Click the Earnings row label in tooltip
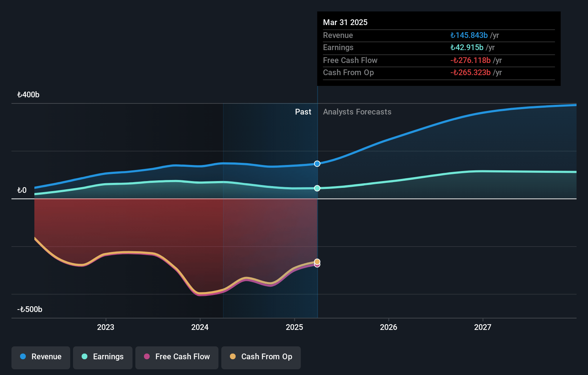This screenshot has height=375, width=588. tap(338, 48)
